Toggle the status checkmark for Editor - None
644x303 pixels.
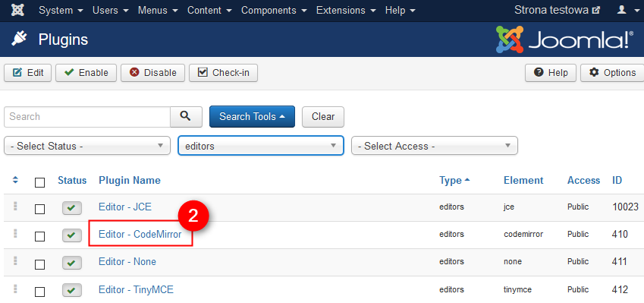(x=72, y=263)
